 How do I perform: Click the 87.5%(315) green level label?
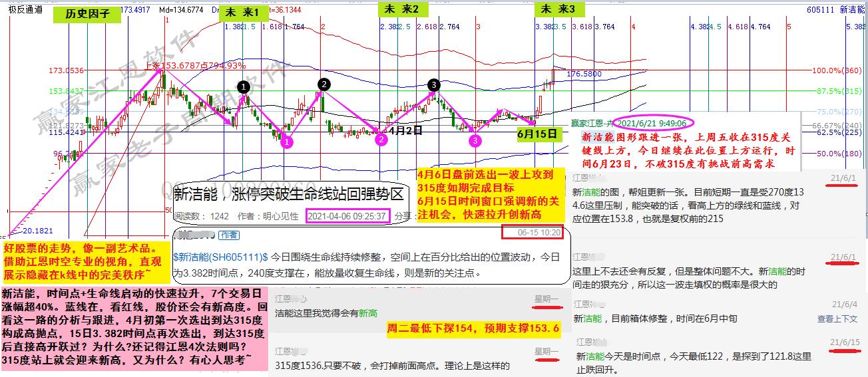pyautogui.click(x=838, y=91)
